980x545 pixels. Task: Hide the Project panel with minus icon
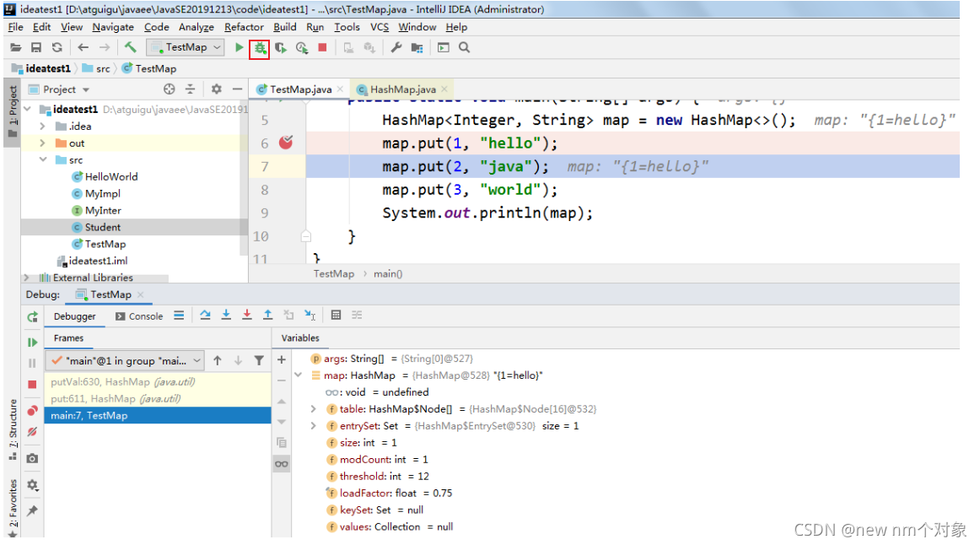[x=237, y=89]
